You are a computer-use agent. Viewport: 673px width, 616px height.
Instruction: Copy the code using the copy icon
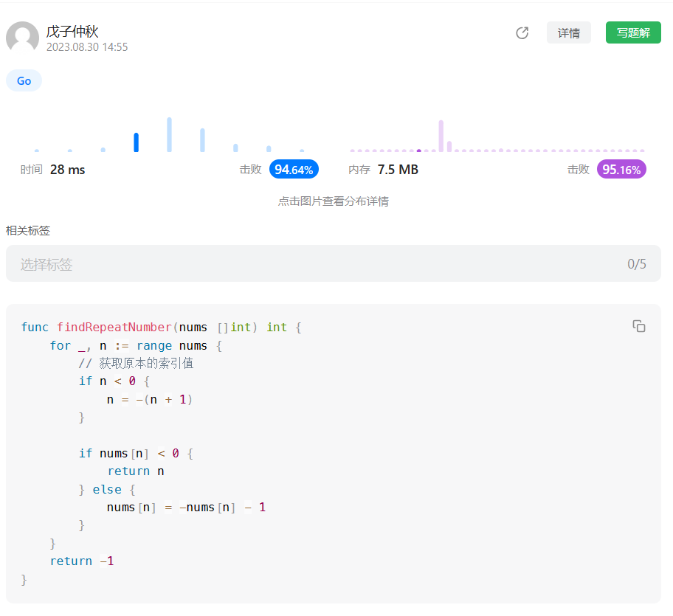click(639, 326)
